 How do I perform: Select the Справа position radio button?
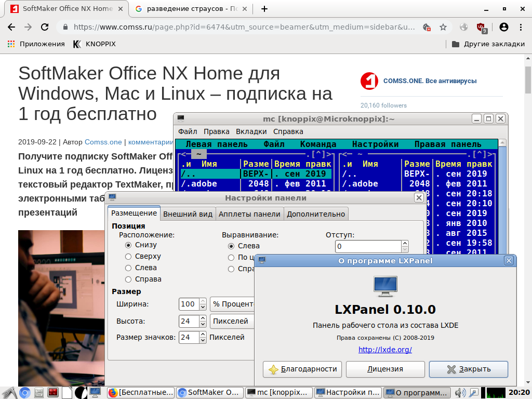(x=128, y=280)
